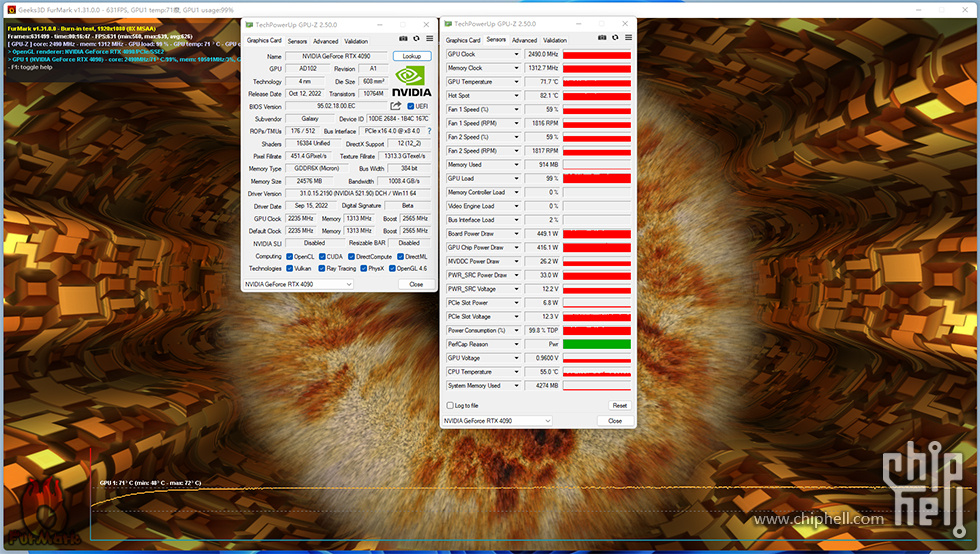Click the refresh icon in Sensors GPU-Z window
The height and width of the screenshot is (554, 980).
point(615,38)
